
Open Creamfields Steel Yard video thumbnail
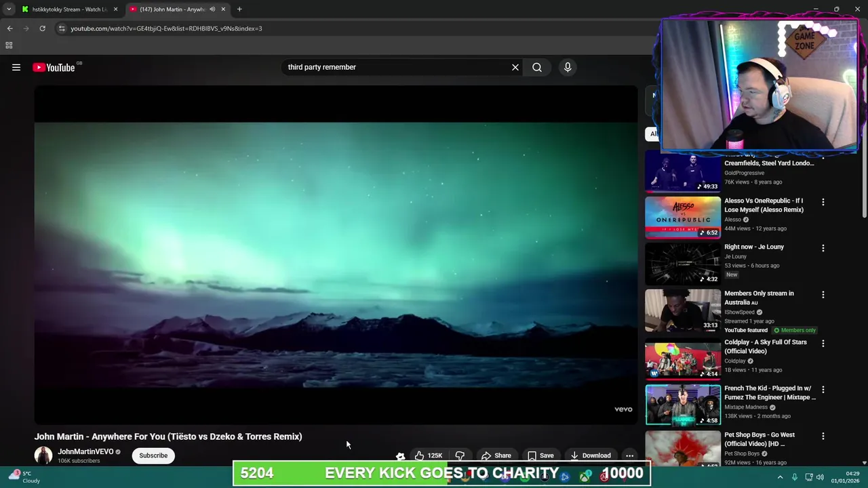click(x=683, y=172)
